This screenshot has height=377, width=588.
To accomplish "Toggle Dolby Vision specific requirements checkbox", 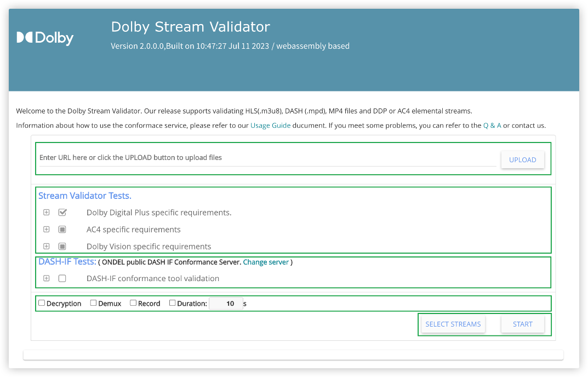I will (x=62, y=247).
